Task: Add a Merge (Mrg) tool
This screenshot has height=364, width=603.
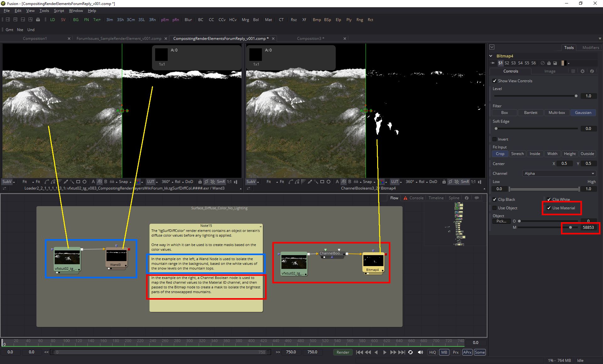Action: click(245, 19)
